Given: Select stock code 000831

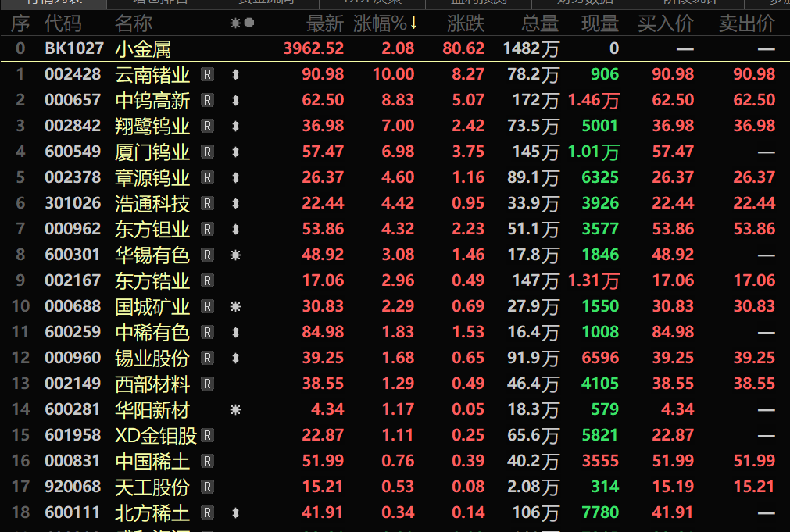Looking at the screenshot, I should coord(73,461).
